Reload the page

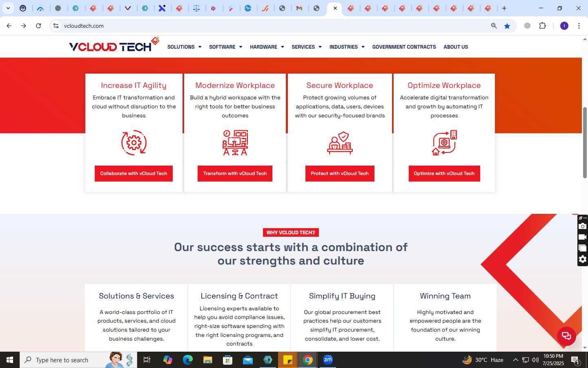38,26
